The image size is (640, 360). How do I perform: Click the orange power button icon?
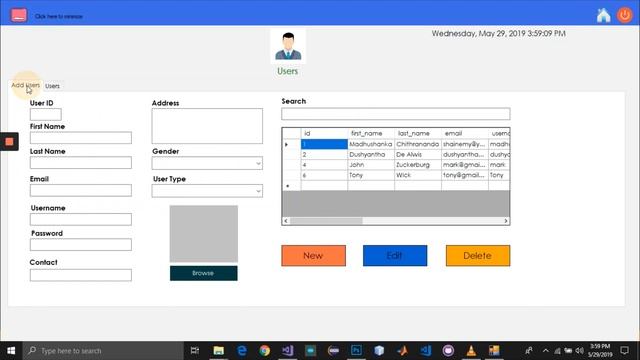(x=624, y=15)
